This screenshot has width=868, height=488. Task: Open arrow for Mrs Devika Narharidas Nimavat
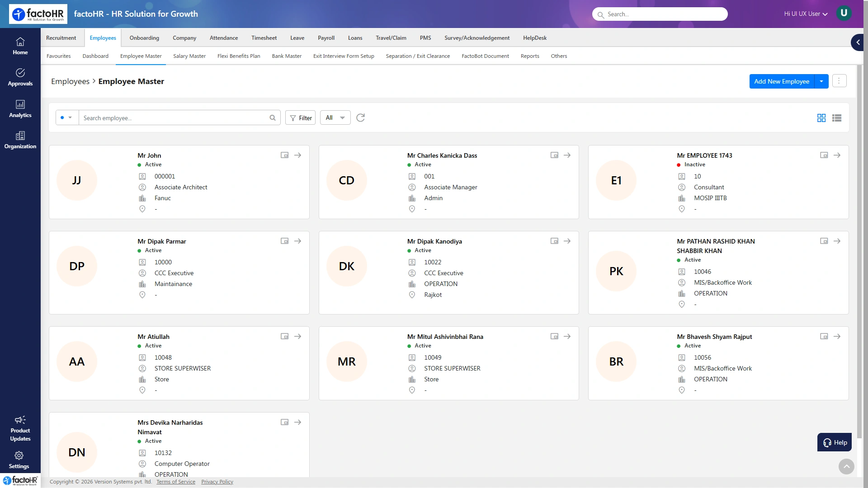tap(297, 422)
